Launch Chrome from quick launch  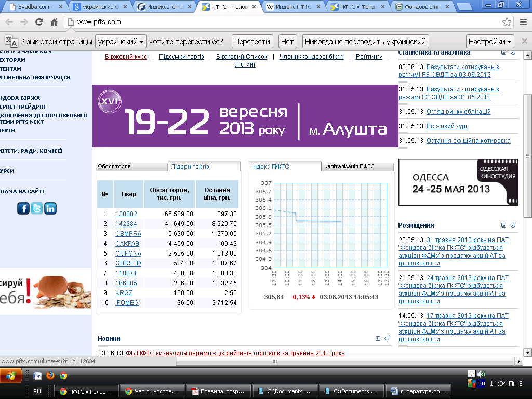63,376
